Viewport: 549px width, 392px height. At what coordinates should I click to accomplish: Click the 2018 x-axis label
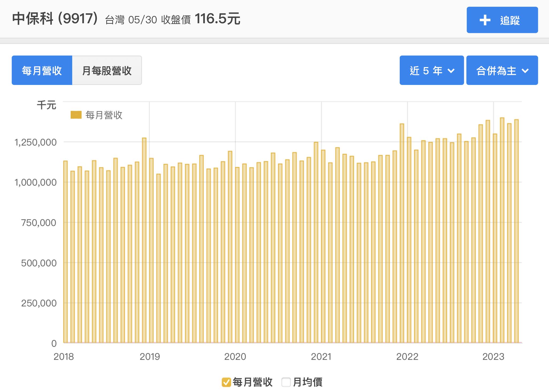[x=64, y=357]
